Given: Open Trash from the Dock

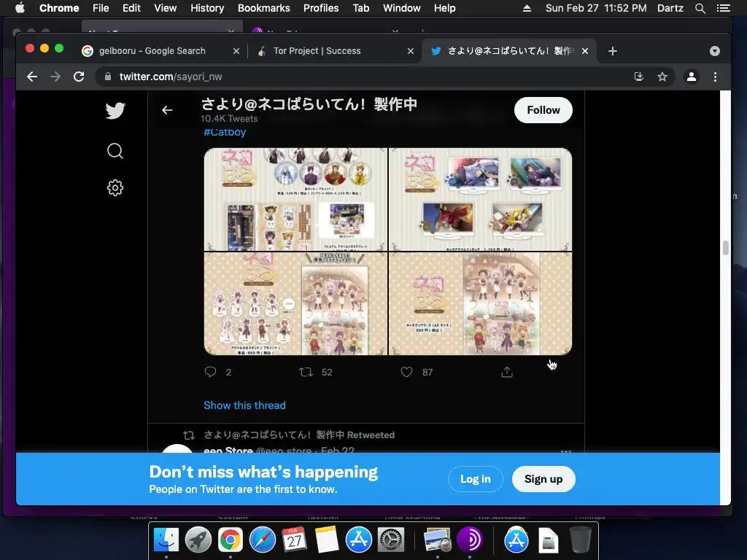Looking at the screenshot, I should 580,540.
